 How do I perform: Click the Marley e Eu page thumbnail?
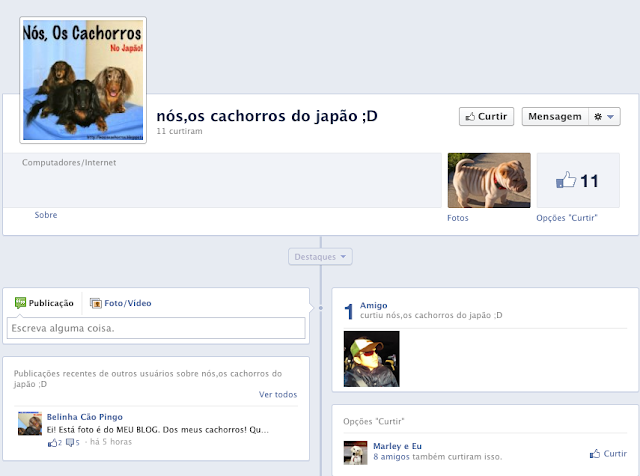(356, 453)
